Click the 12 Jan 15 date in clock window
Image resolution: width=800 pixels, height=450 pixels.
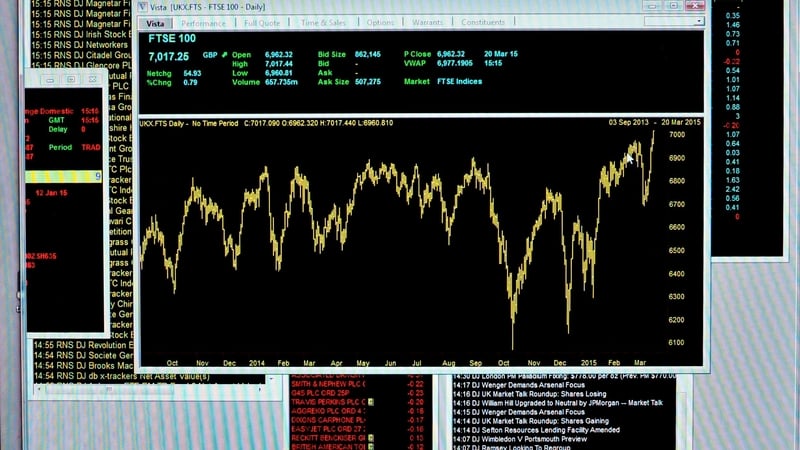51,193
